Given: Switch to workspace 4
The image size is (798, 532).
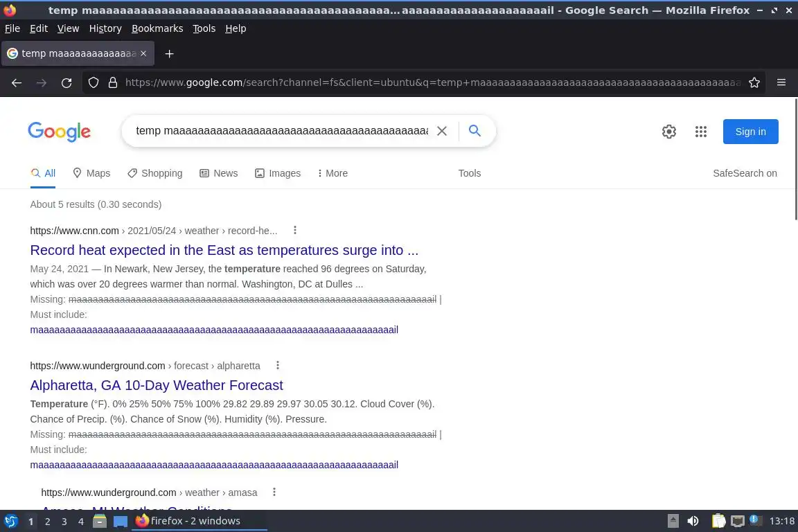Looking at the screenshot, I should [81, 522].
